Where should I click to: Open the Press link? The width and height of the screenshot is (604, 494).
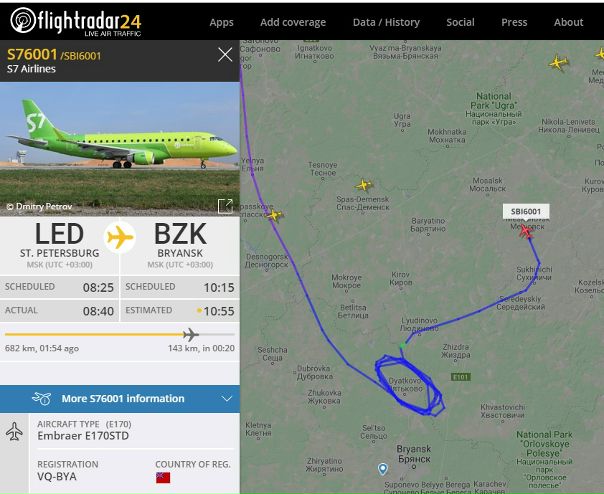tap(514, 22)
